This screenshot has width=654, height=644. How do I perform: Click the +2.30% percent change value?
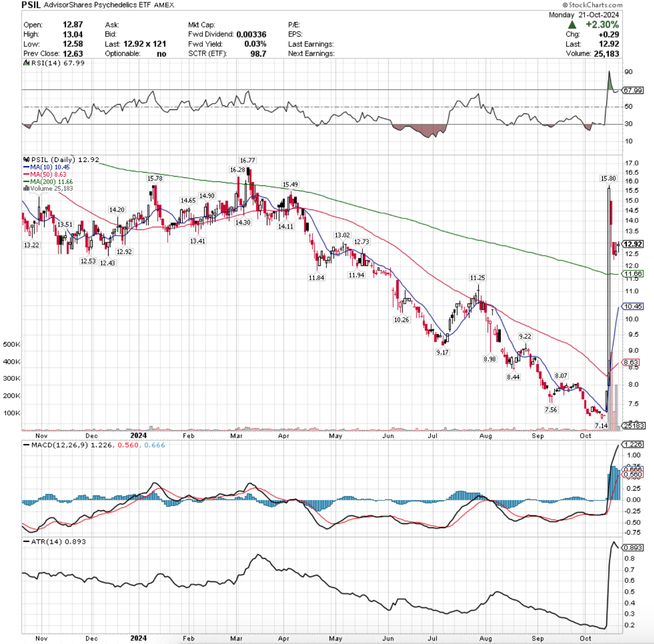point(602,24)
